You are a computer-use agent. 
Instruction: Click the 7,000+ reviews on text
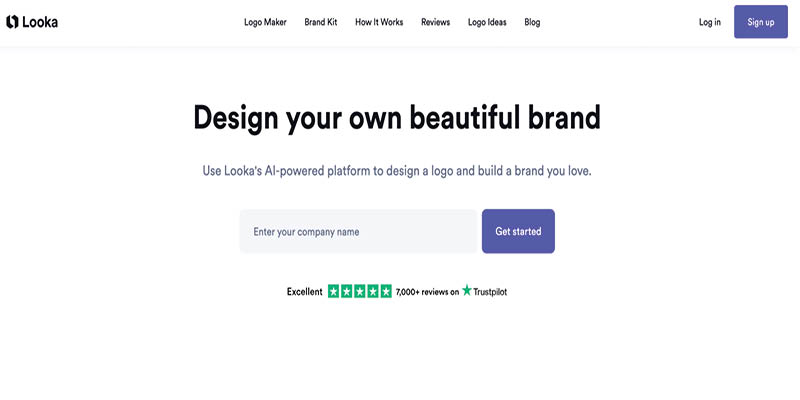(428, 292)
